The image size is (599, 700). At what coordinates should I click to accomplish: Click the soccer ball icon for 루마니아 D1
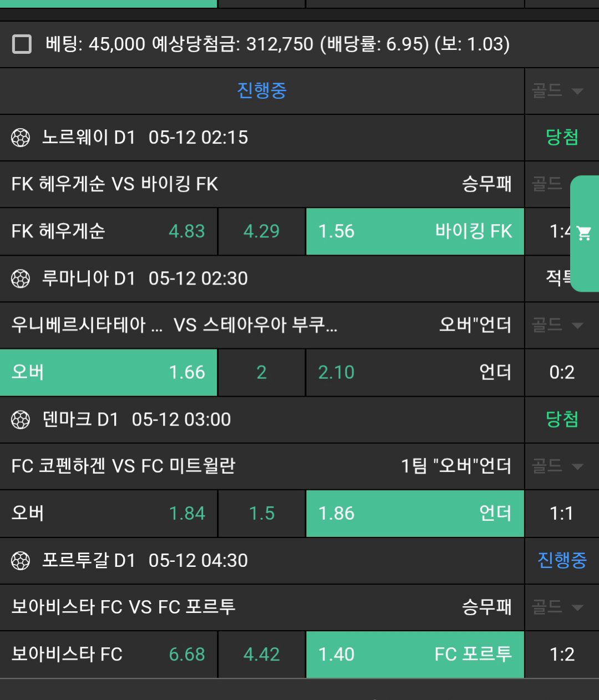point(21,278)
